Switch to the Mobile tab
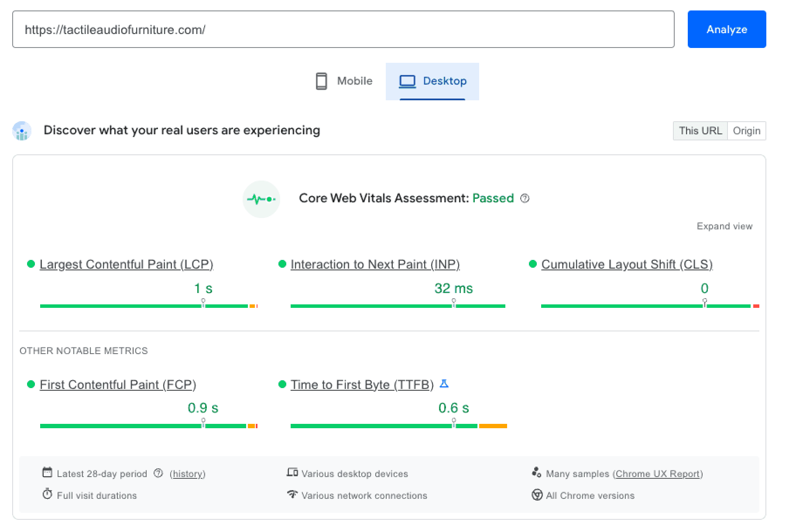Image resolution: width=796 pixels, height=532 pixels. point(344,82)
